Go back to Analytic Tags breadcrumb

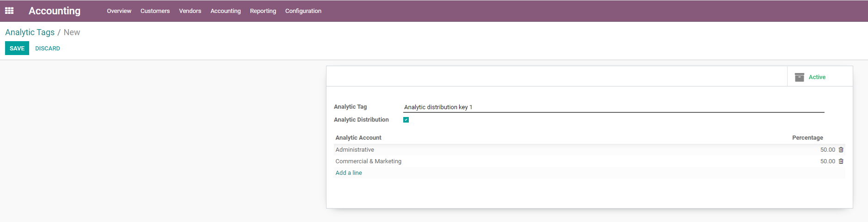tap(30, 32)
